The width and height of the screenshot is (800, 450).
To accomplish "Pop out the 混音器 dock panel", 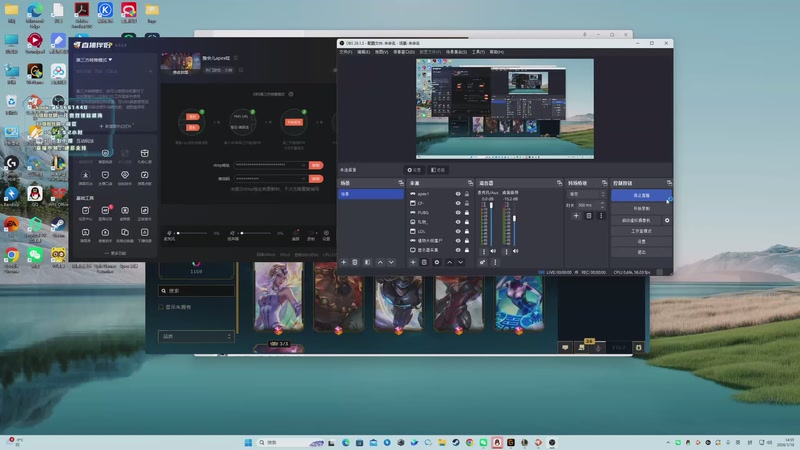I will pos(559,183).
